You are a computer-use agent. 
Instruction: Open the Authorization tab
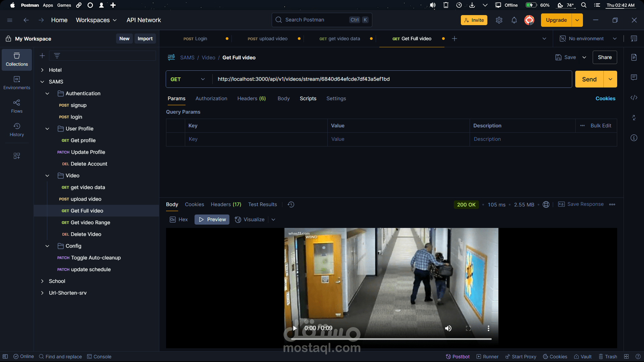click(x=211, y=99)
